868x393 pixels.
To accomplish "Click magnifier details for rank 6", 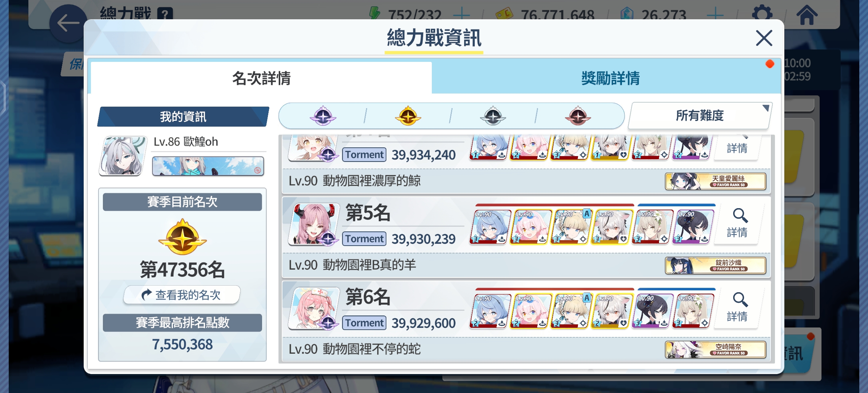I will (x=738, y=307).
